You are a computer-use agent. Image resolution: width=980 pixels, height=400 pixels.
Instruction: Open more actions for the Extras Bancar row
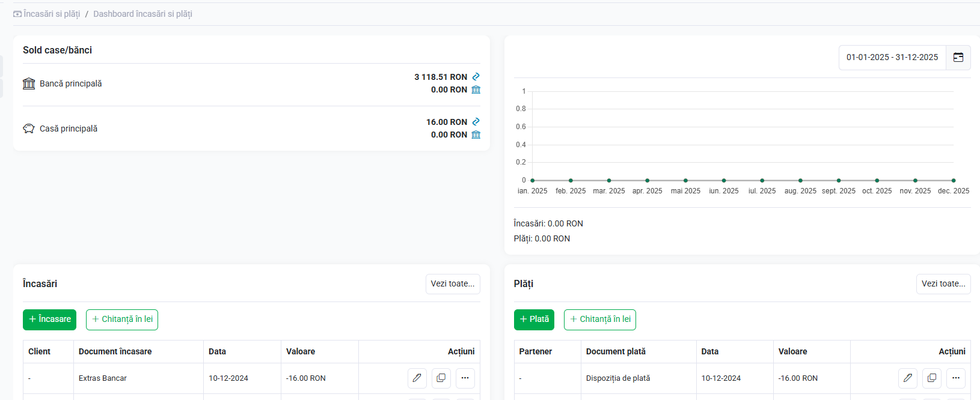[465, 378]
